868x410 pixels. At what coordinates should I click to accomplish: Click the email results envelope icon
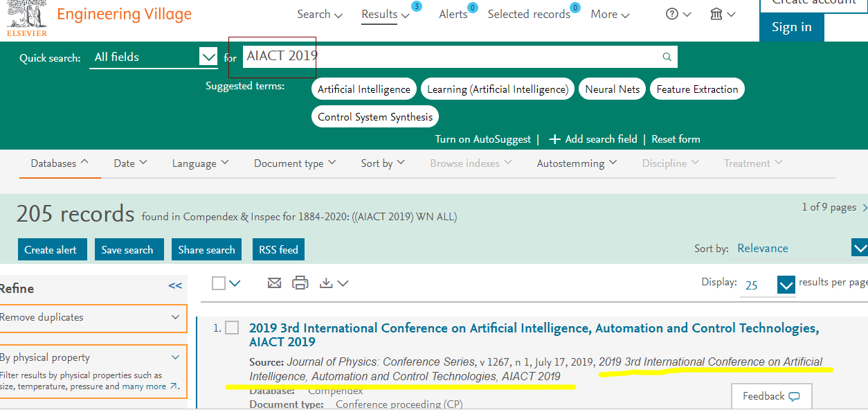pyautogui.click(x=275, y=283)
